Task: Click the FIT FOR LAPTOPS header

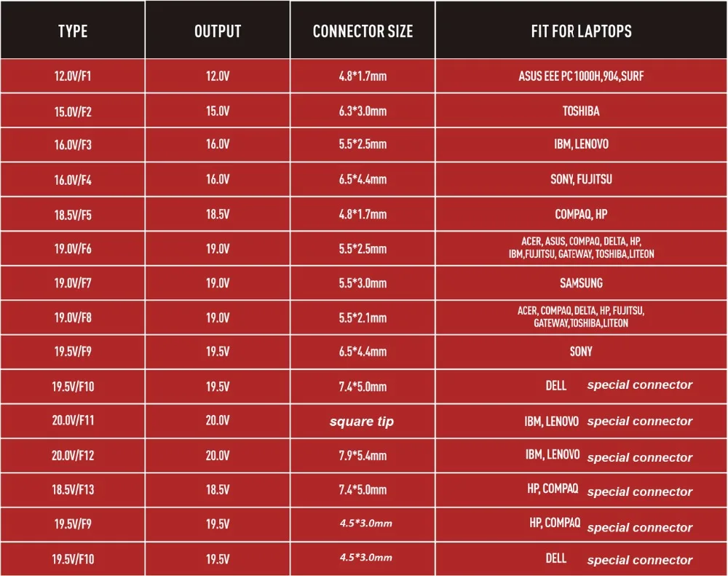Action: 581,31
